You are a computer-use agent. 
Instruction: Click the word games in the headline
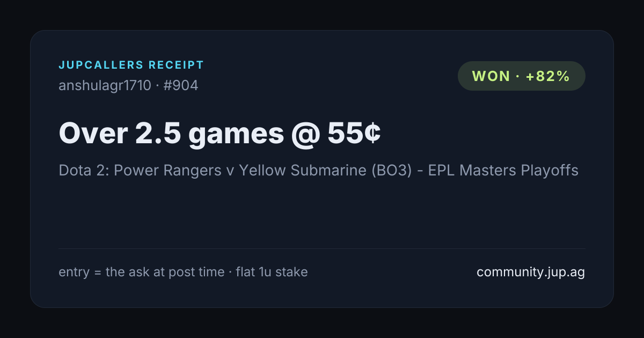tap(236, 135)
